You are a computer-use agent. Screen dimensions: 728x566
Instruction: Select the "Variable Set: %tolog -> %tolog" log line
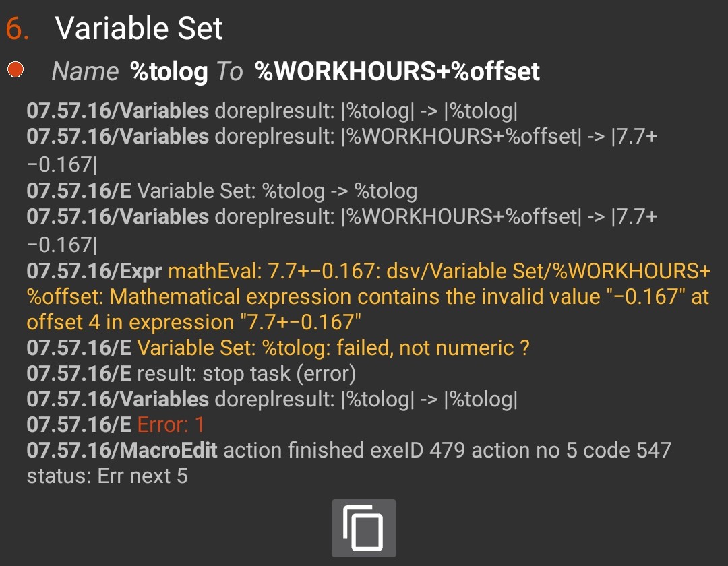[x=276, y=191]
